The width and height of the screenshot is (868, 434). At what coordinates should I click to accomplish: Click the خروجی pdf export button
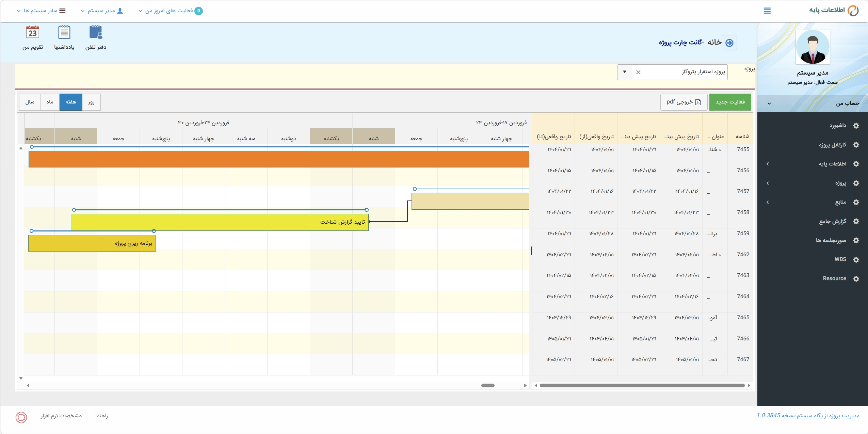[684, 102]
